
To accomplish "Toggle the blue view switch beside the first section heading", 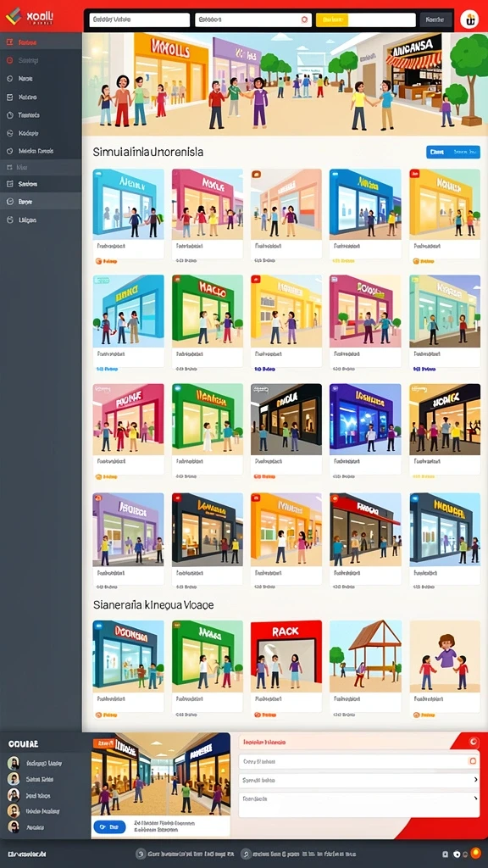I will (x=453, y=152).
